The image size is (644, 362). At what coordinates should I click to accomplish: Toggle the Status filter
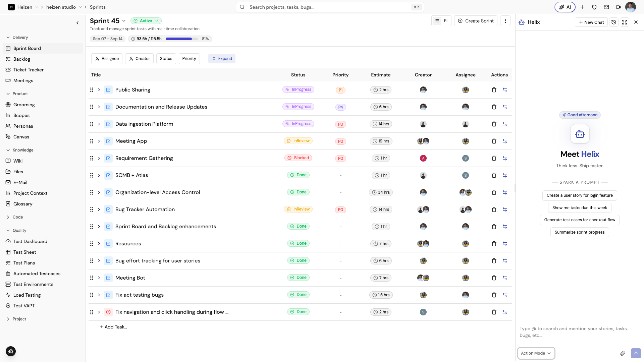[166, 59]
